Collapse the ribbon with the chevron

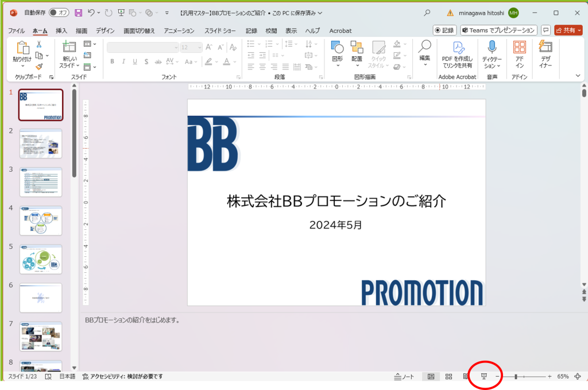578,75
